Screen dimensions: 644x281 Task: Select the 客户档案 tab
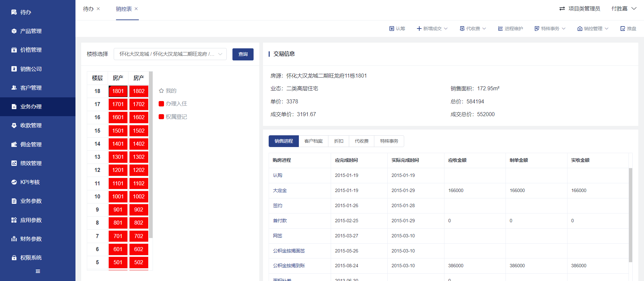pos(314,141)
